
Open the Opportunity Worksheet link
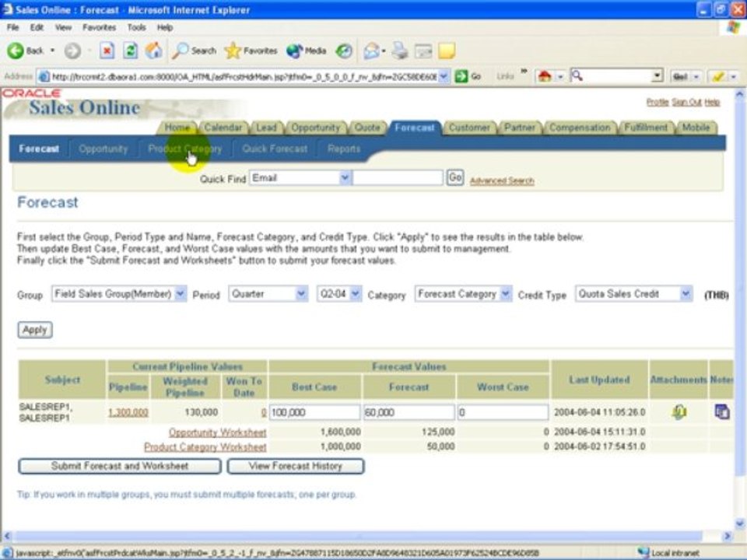pyautogui.click(x=217, y=432)
